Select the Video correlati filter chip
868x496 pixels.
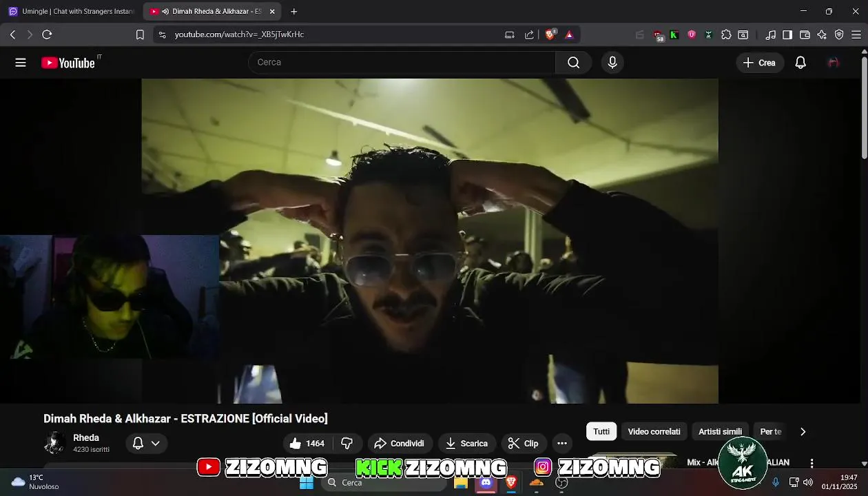[x=654, y=432]
